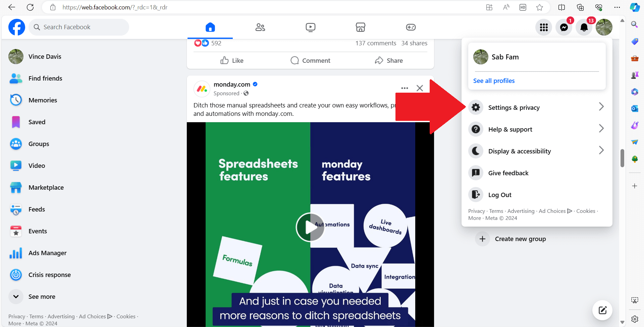Click the page vertical scrollbar
Screen dimensions: 644x327
pyautogui.click(x=622, y=158)
